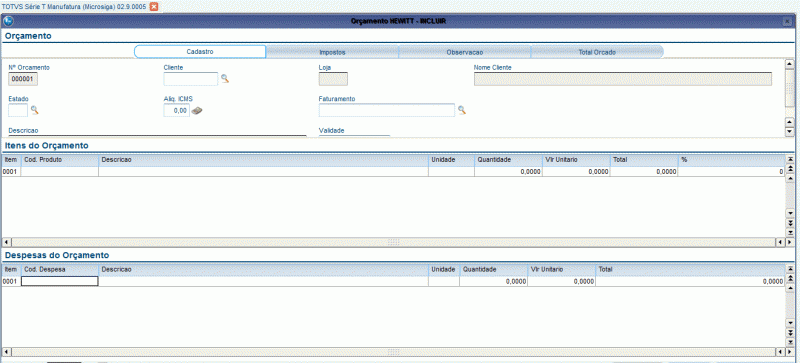Open Cliente lookup magnifier icon
This screenshot has height=363, width=800.
point(225,79)
